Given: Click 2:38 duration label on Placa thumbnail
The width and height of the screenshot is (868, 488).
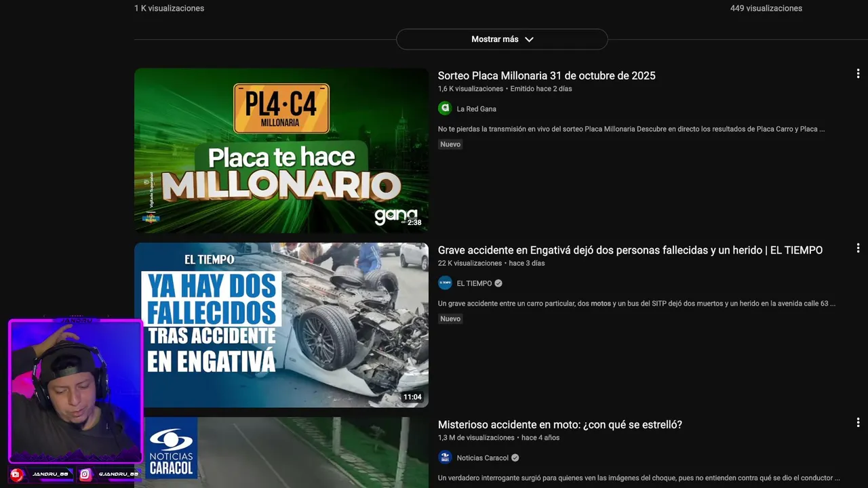Looking at the screenshot, I should (414, 222).
